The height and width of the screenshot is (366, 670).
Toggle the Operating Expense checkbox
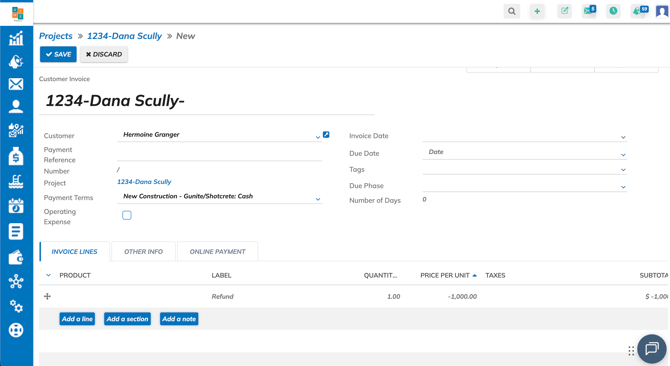coord(127,215)
